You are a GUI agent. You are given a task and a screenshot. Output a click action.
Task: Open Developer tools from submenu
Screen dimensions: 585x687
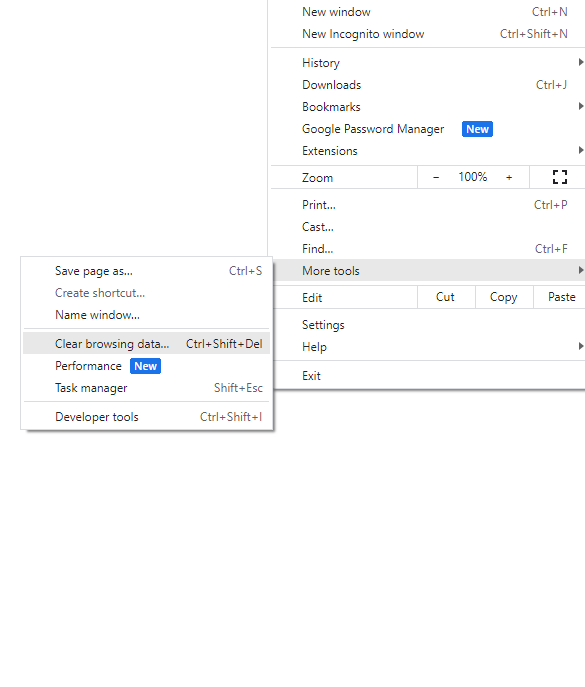pos(146,417)
